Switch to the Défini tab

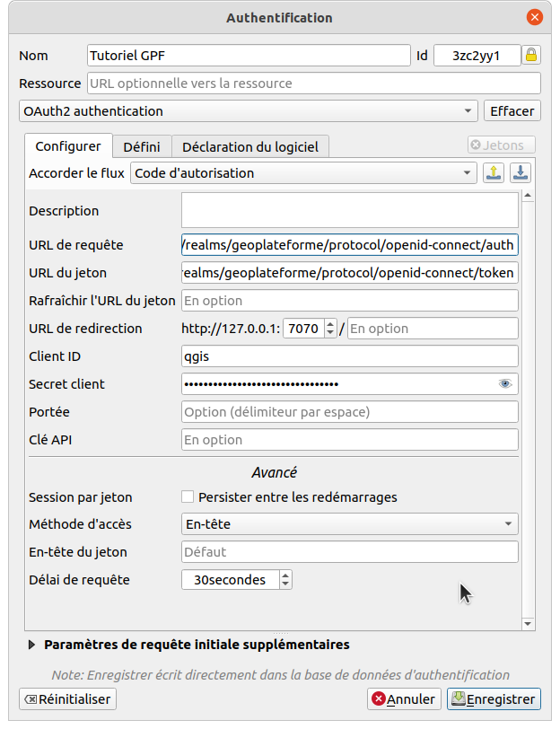(142, 145)
